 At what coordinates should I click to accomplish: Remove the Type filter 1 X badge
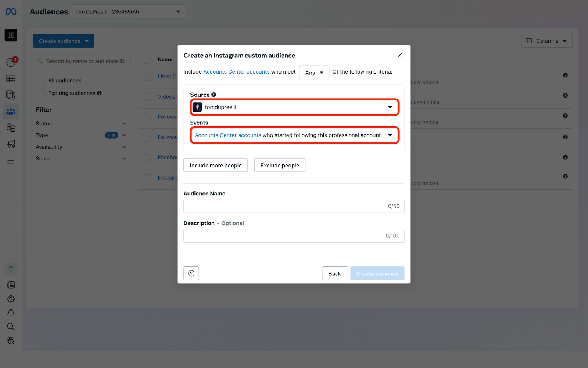pyautogui.click(x=112, y=135)
